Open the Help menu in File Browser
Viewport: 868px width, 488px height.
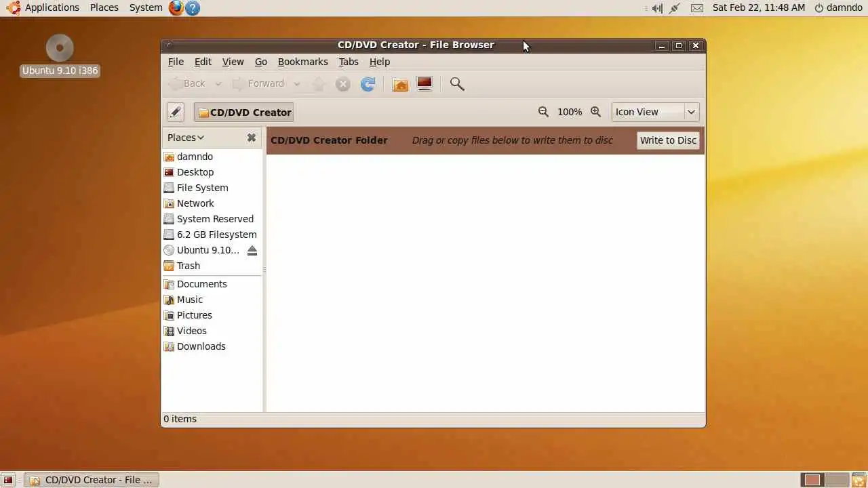(x=380, y=62)
